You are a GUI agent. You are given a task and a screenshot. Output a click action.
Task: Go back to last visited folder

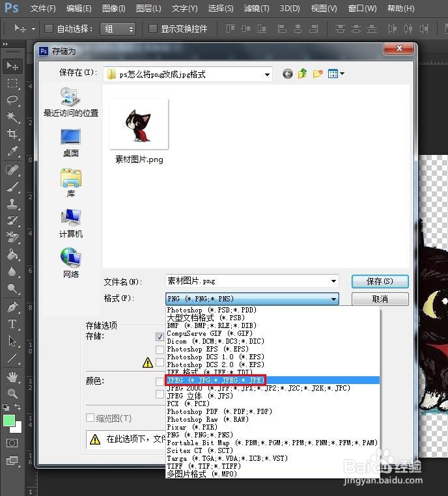point(287,74)
